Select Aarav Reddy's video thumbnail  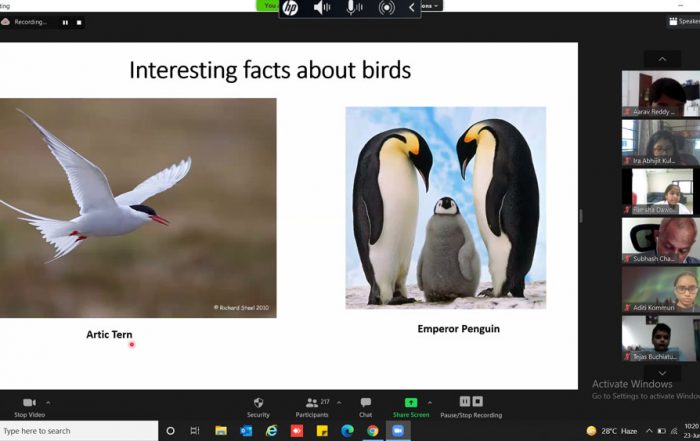661,94
